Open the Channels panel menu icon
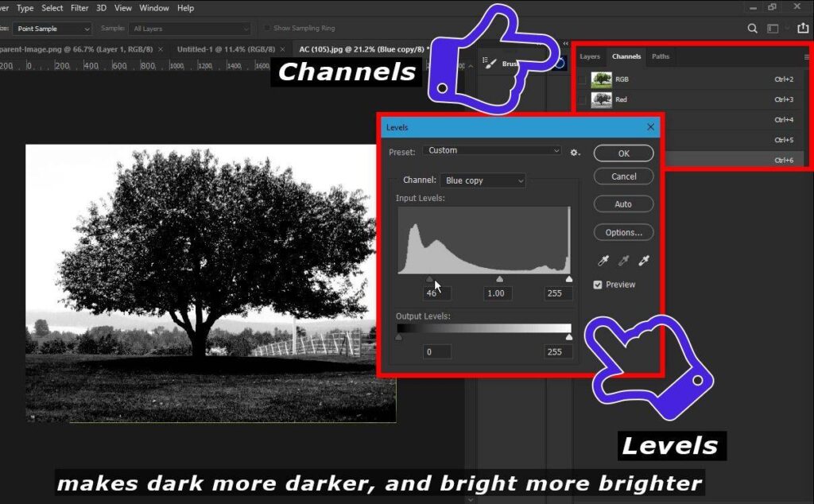The image size is (814, 504). point(806,57)
